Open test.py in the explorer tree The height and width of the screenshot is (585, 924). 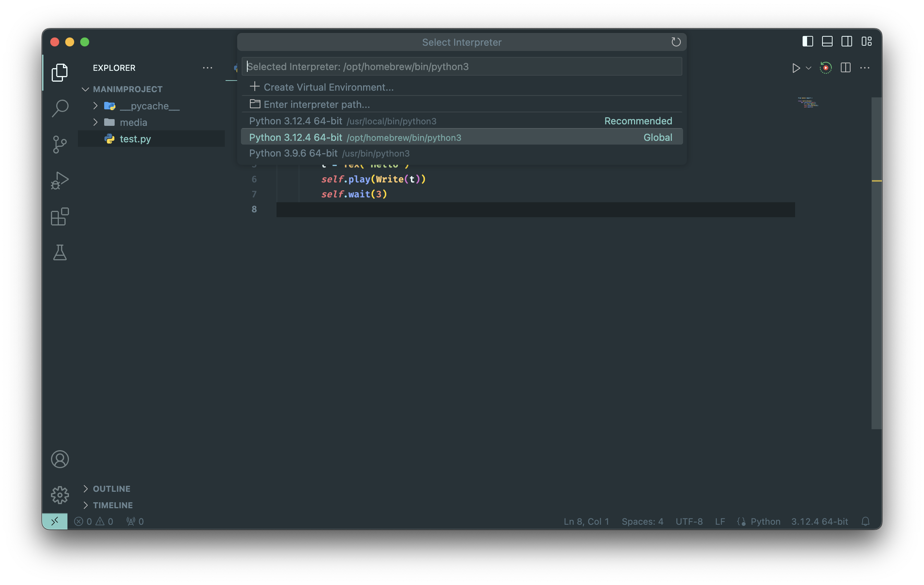point(151,139)
